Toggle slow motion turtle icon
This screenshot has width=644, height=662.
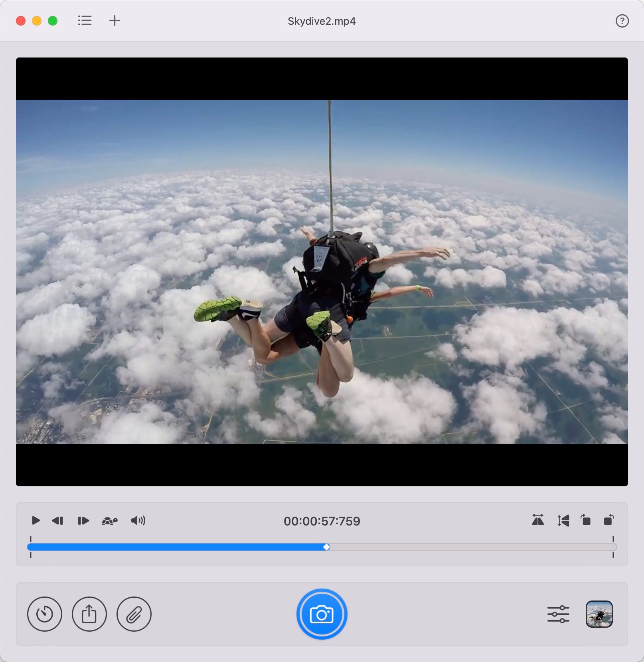[110, 521]
